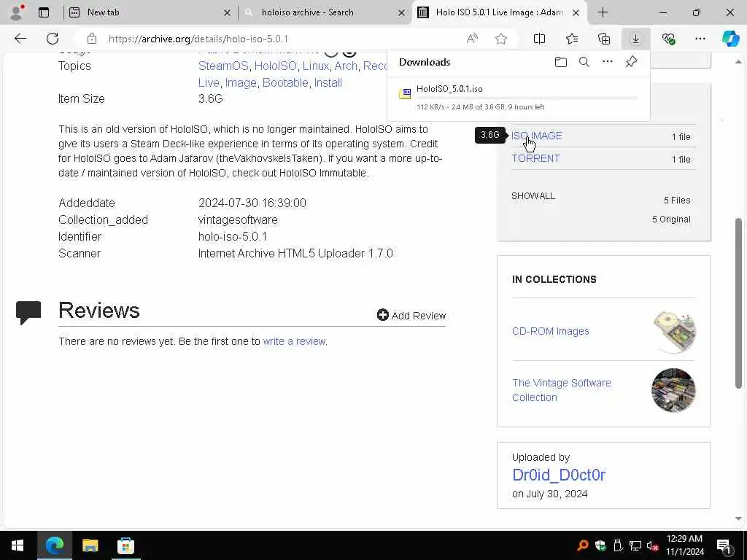This screenshot has height=560, width=747.
Task: Open the notification center icon
Action: 724,545
